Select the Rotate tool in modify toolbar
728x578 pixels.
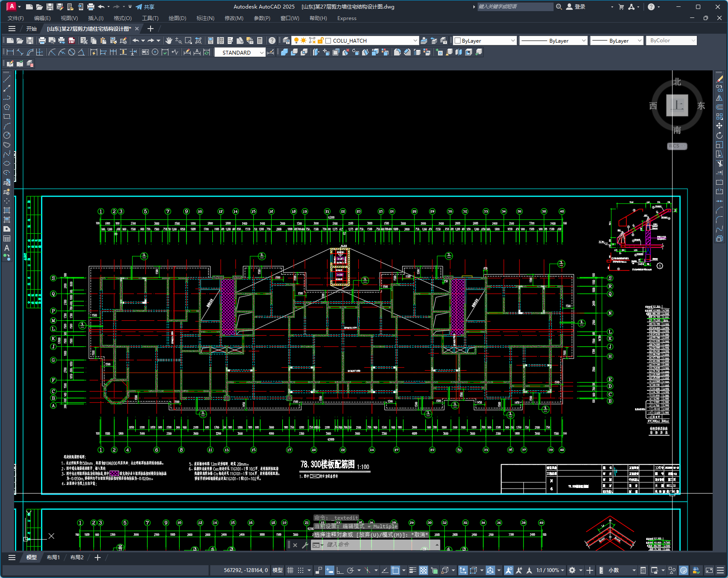coord(719,135)
